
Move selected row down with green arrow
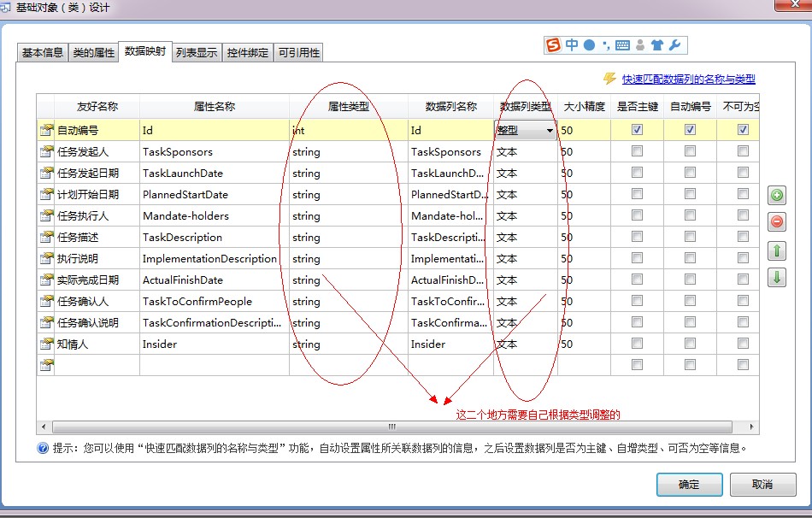point(776,278)
